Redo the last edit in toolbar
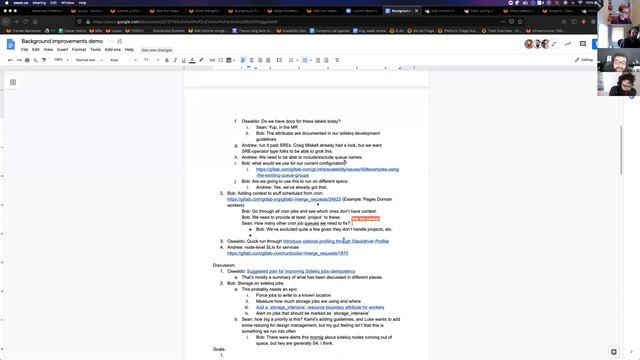 click(x=19, y=60)
